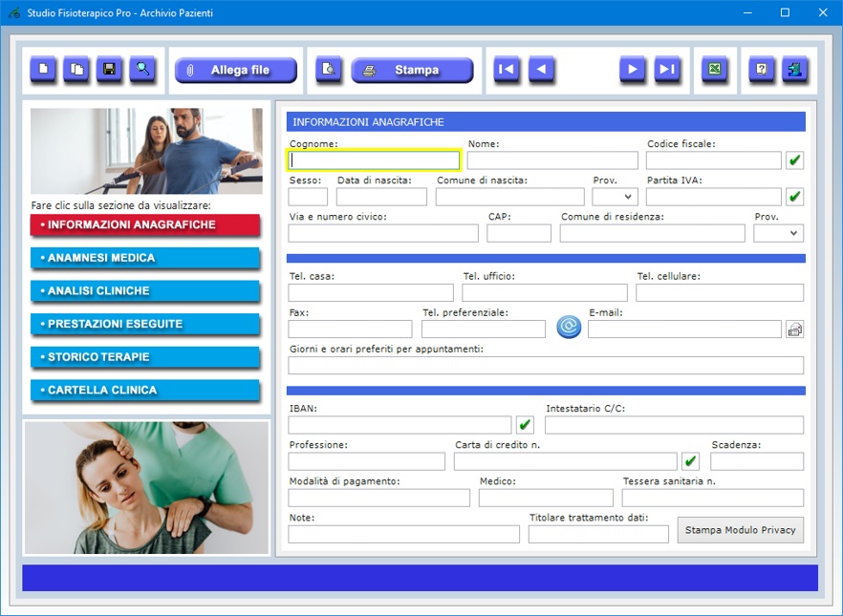The width and height of the screenshot is (843, 616).
Task: Click the print preview icon
Action: pyautogui.click(x=328, y=70)
